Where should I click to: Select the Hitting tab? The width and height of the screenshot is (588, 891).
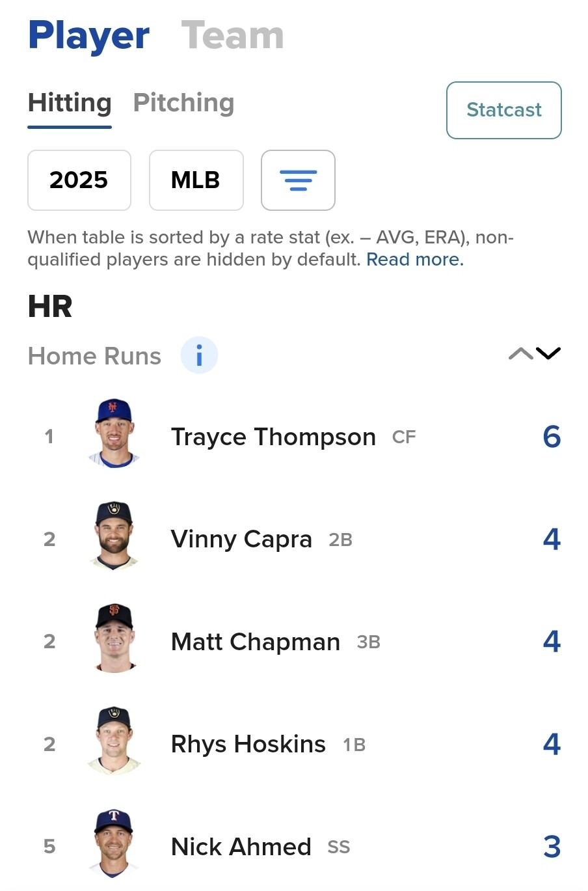click(70, 104)
